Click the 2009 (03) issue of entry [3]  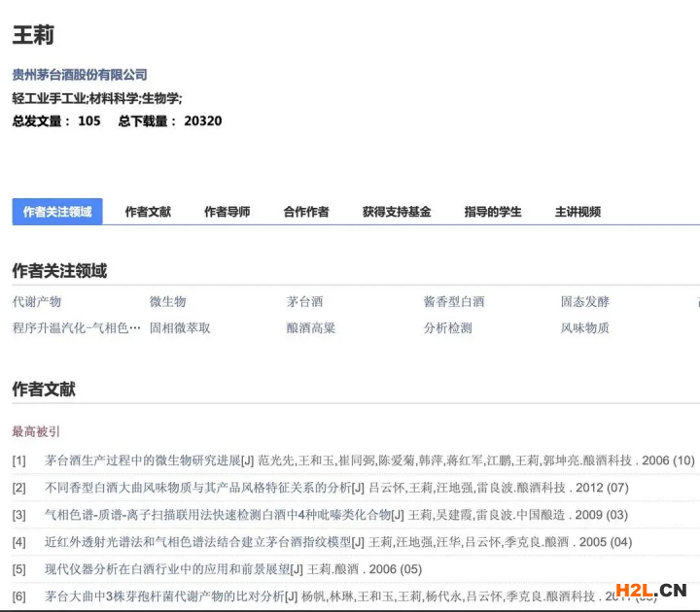pos(602,515)
